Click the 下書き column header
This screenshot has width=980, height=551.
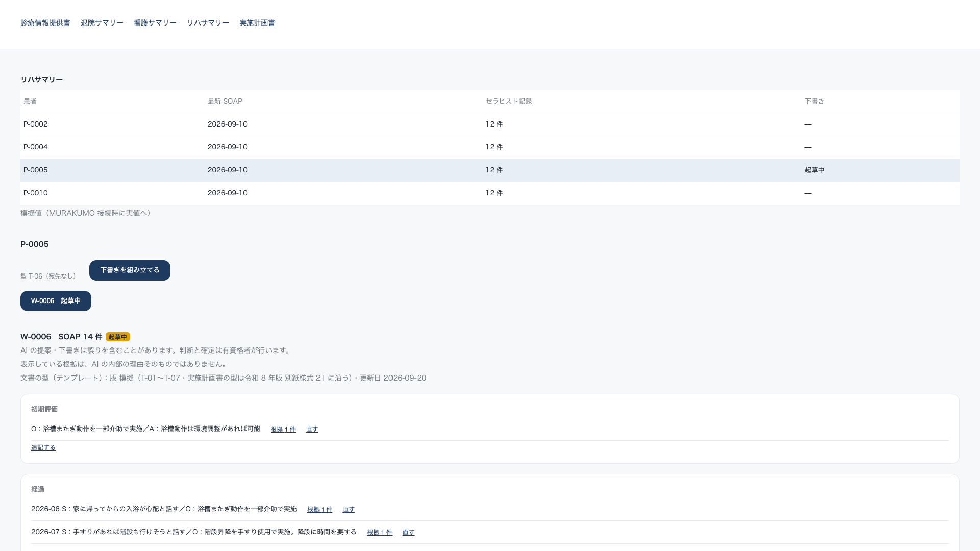coord(814,102)
